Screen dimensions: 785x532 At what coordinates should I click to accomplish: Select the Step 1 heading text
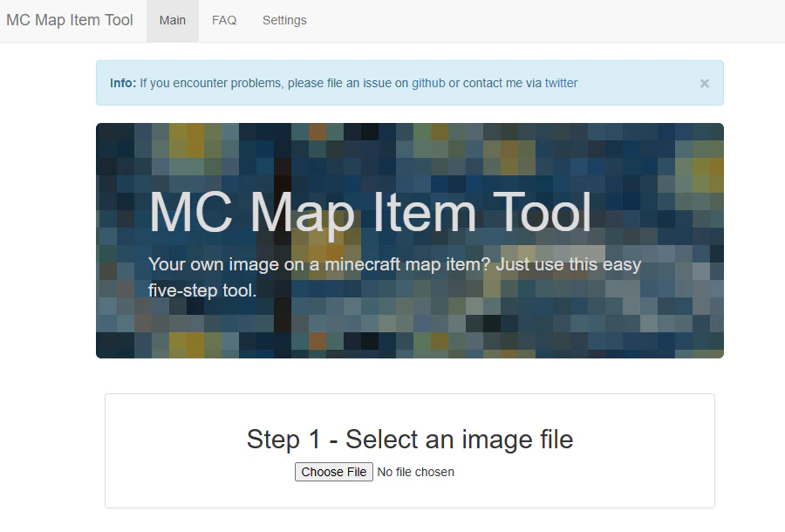tap(409, 439)
